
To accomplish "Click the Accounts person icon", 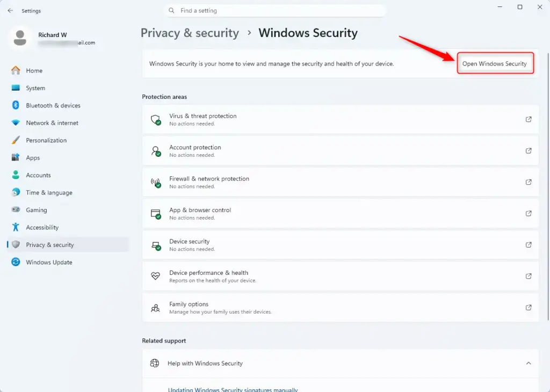I will pyautogui.click(x=16, y=175).
